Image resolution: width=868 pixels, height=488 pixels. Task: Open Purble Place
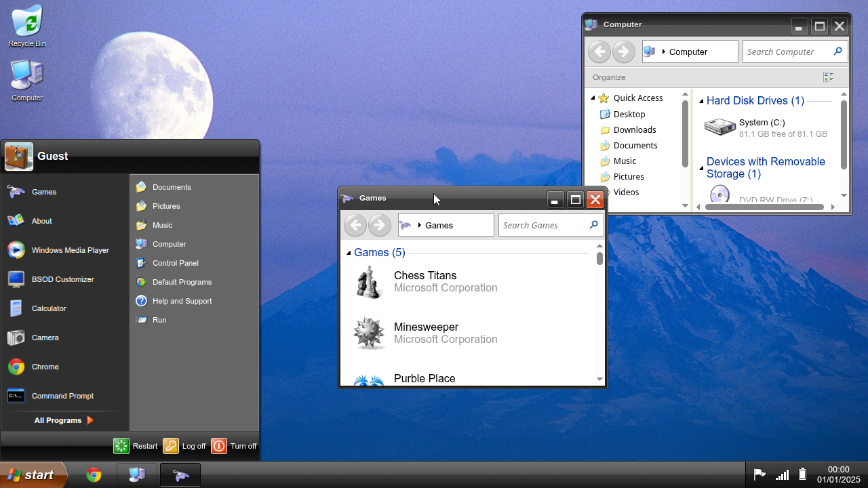coord(425,378)
